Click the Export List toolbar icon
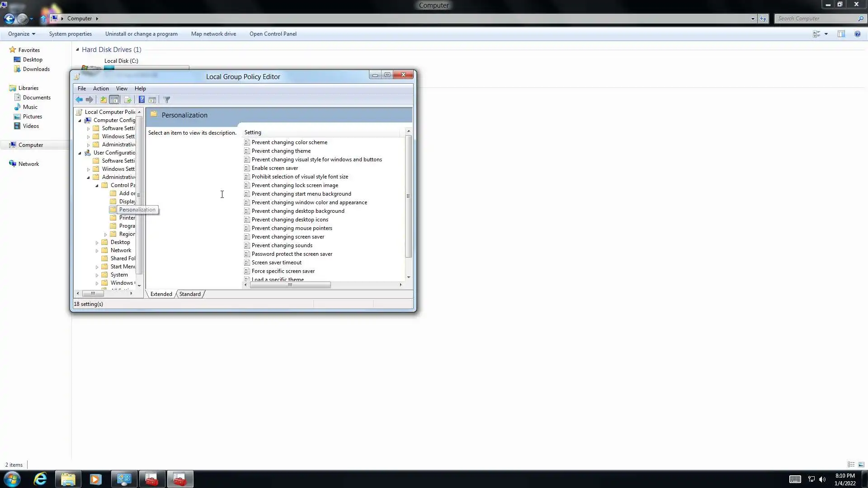This screenshot has height=488, width=868. pos(127,100)
